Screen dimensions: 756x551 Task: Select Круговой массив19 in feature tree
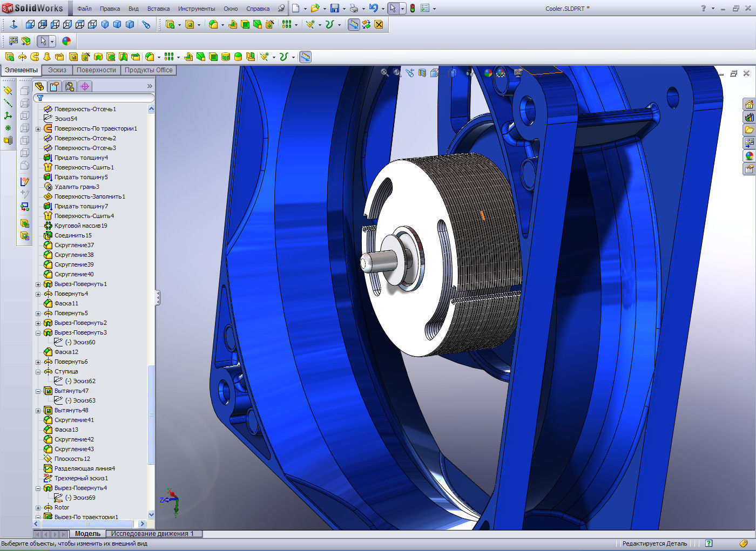click(x=80, y=226)
